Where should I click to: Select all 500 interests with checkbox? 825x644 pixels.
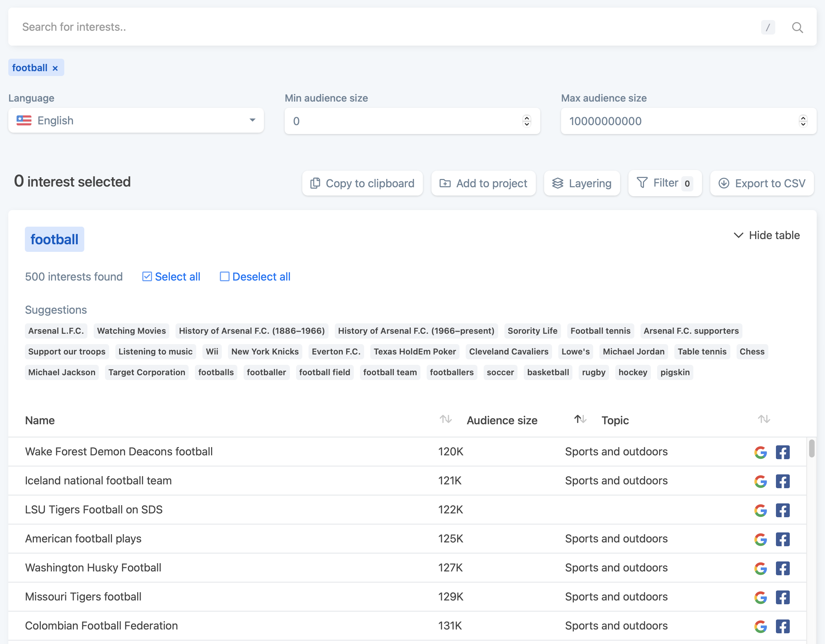(146, 276)
